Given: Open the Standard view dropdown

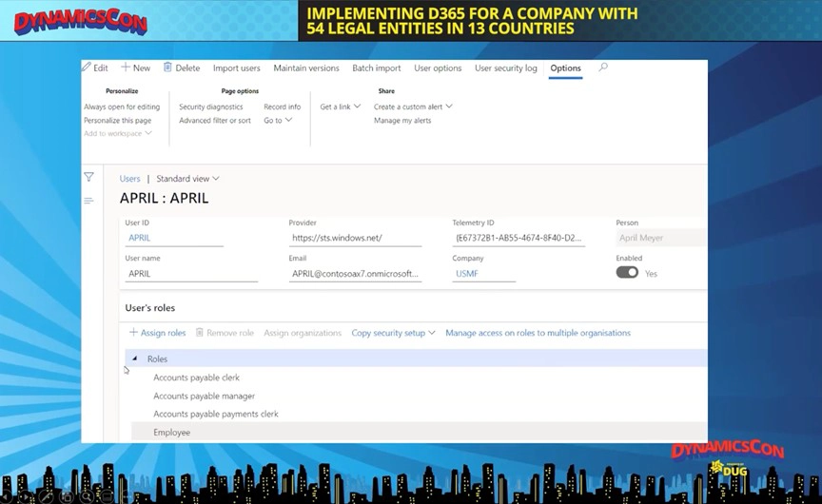Looking at the screenshot, I should coord(187,179).
